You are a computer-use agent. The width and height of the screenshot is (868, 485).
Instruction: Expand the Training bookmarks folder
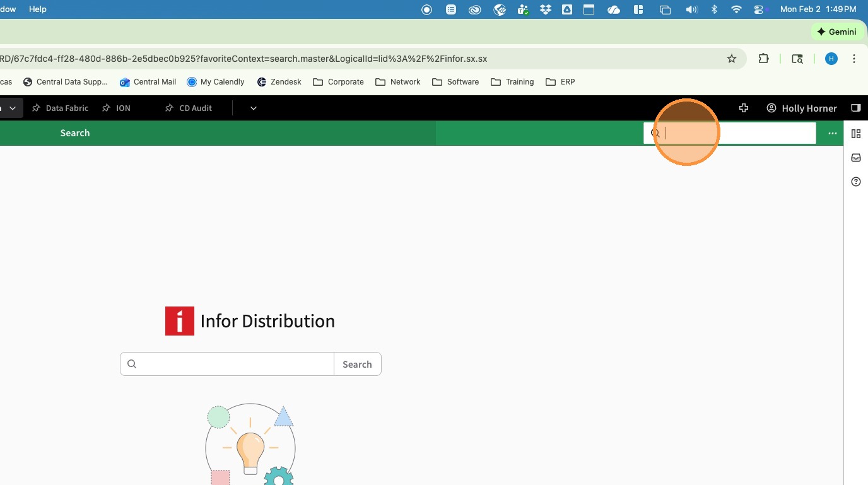pos(513,82)
